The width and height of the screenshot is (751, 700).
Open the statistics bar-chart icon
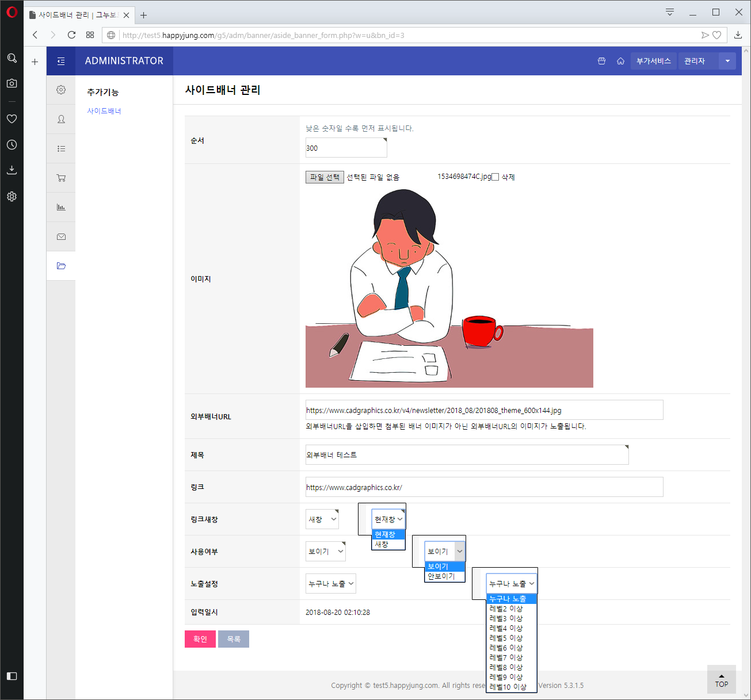click(x=61, y=206)
